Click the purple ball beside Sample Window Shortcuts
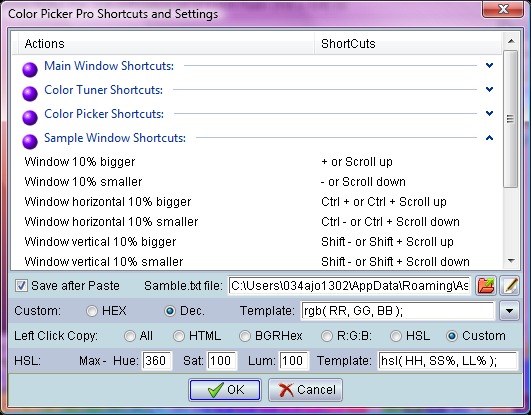Viewport: 531px width, 415px height. (30, 142)
